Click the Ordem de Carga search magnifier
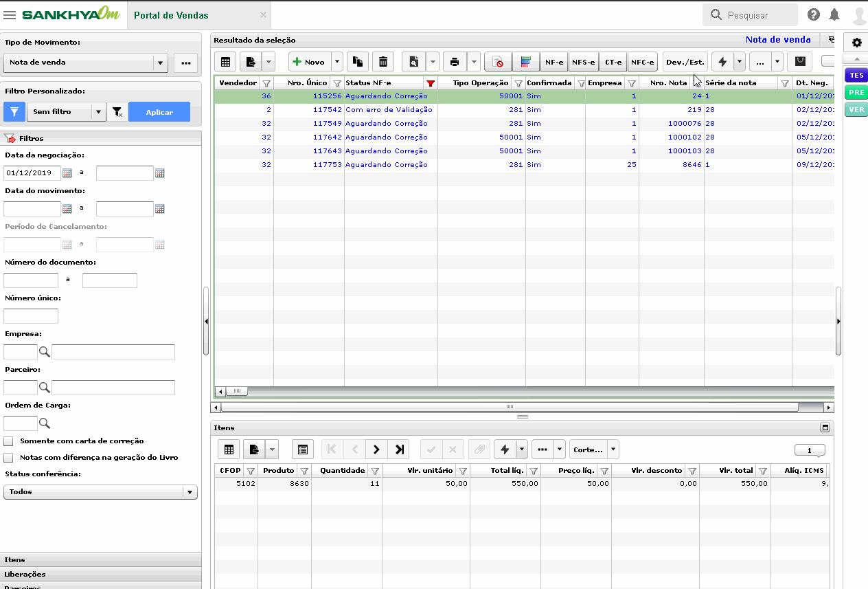This screenshot has height=589, width=868. [45, 423]
